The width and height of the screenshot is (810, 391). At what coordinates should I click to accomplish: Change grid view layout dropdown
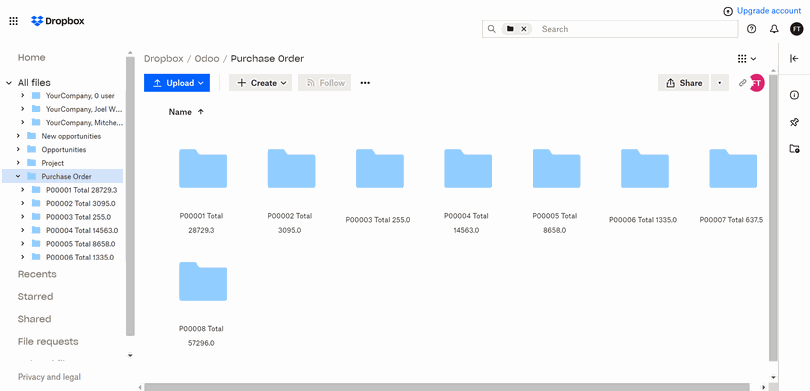(747, 58)
